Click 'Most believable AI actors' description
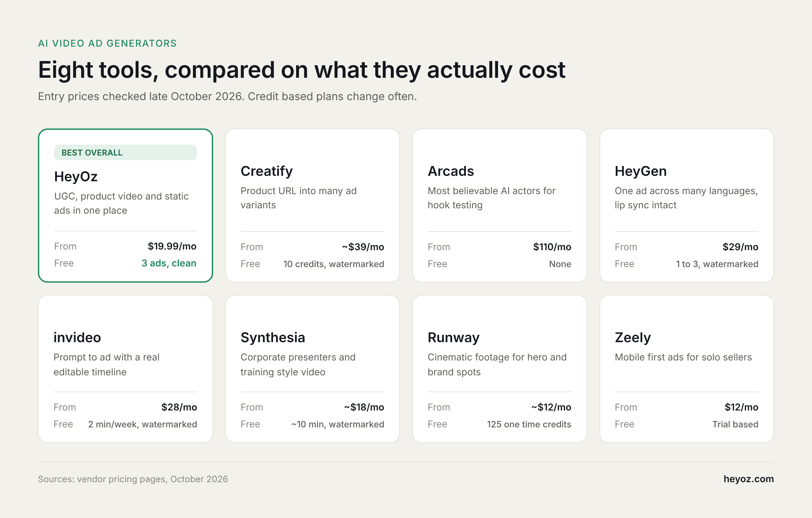Image resolution: width=812 pixels, height=518 pixels. coord(491,198)
